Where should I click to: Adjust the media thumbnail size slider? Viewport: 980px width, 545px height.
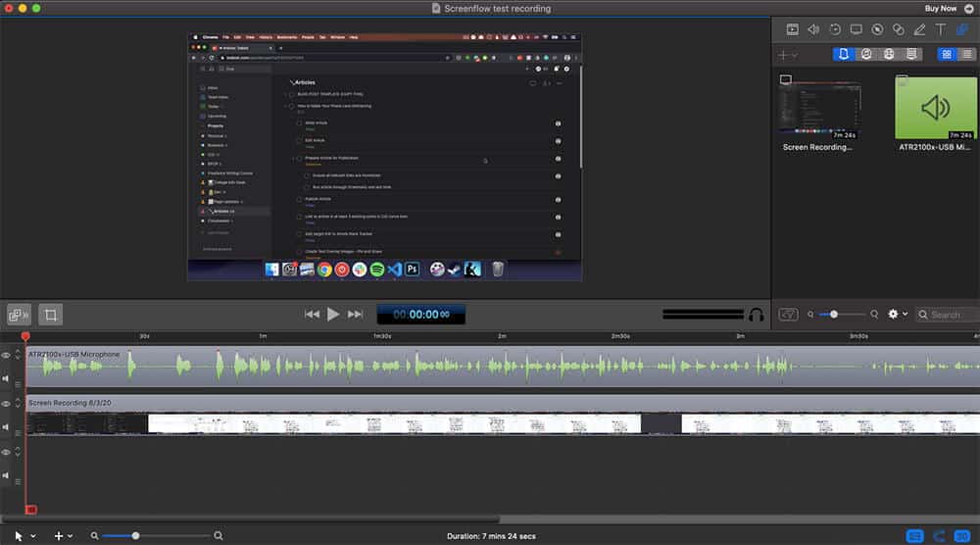[x=842, y=315]
